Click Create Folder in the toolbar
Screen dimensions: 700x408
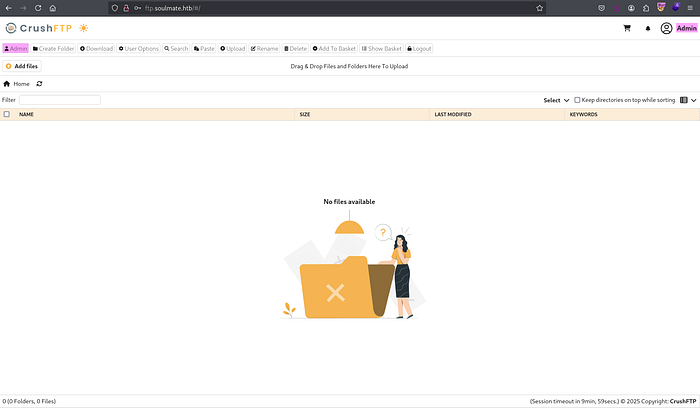53,48
